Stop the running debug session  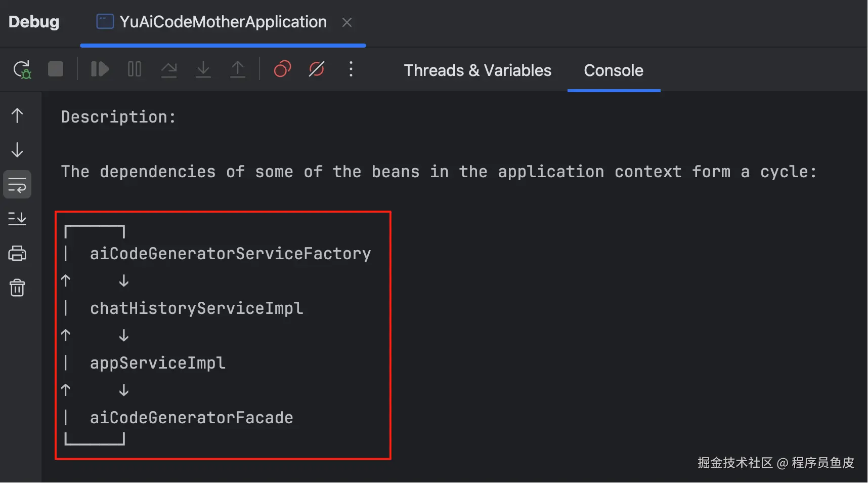[56, 69]
